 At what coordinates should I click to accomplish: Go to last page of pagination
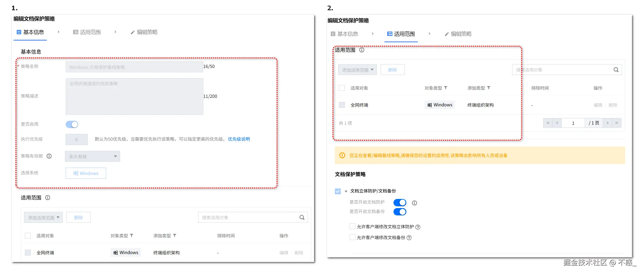pos(617,123)
